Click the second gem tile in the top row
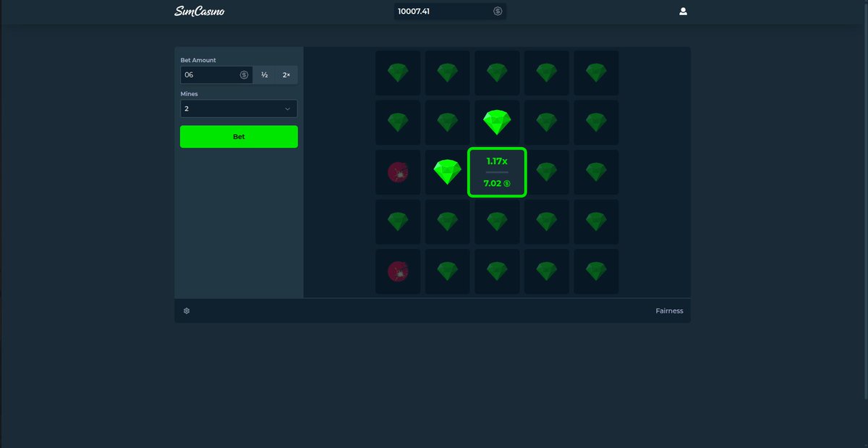This screenshot has width=868, height=448. [447, 72]
